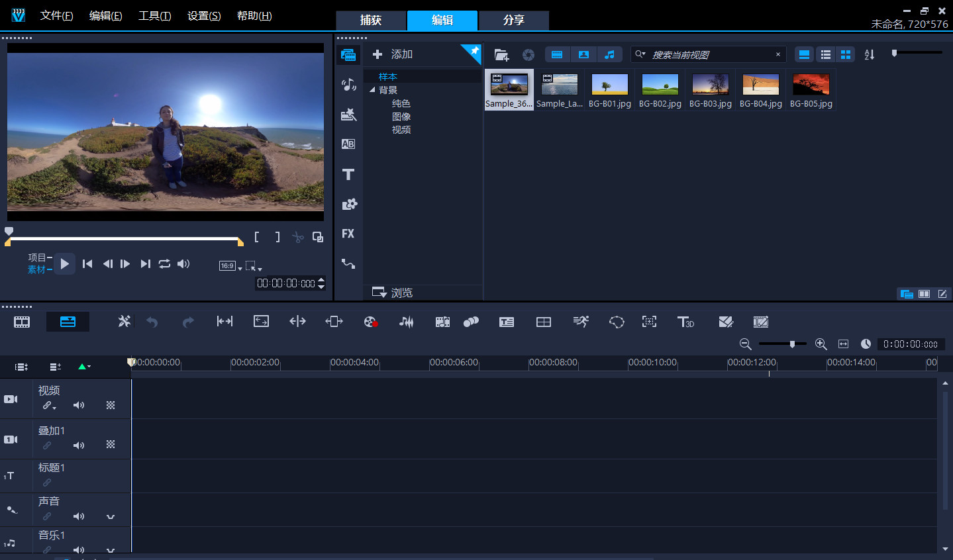
Task: Fit project in timeline window
Action: [843, 344]
